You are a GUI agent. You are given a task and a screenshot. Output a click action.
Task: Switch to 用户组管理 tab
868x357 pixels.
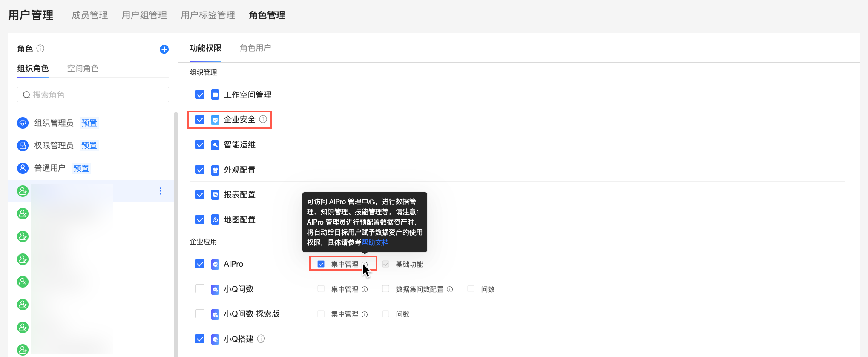[x=144, y=15]
